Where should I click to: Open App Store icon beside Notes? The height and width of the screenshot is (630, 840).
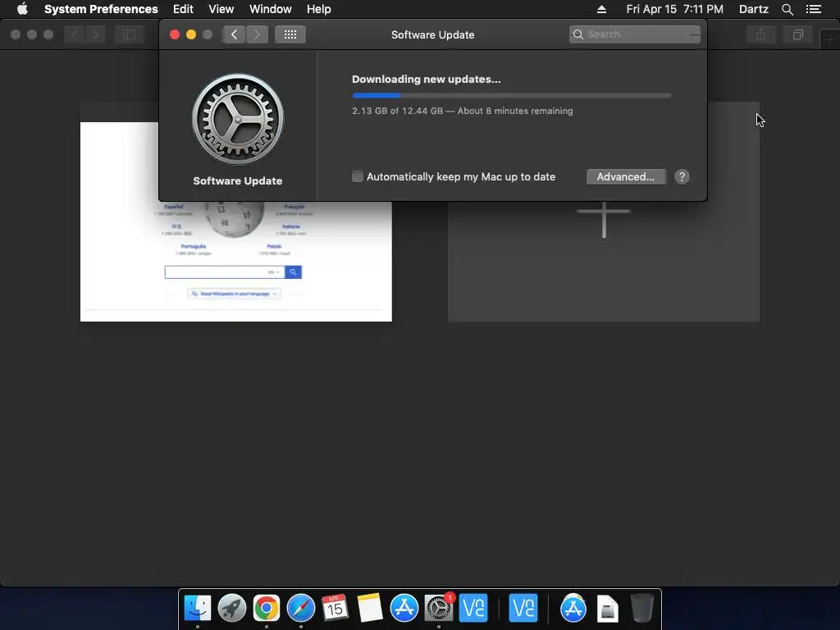point(404,608)
